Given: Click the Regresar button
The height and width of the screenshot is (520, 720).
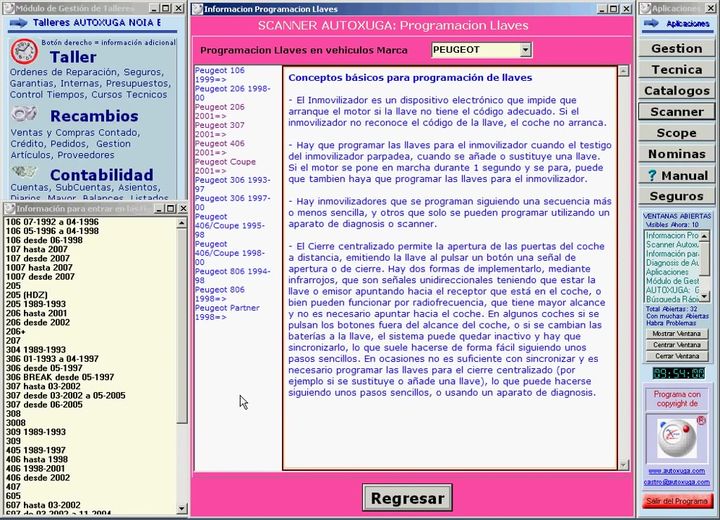Looking at the screenshot, I should click(407, 498).
